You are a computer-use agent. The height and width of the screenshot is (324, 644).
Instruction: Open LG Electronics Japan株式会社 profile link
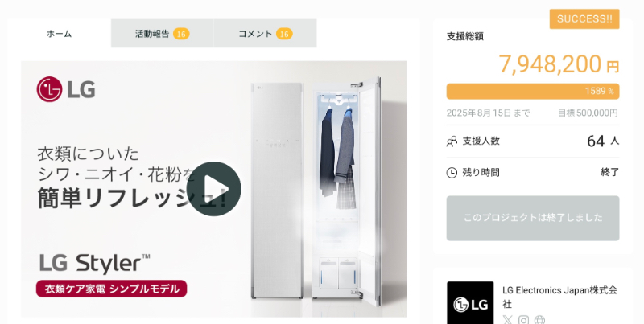[559, 297]
